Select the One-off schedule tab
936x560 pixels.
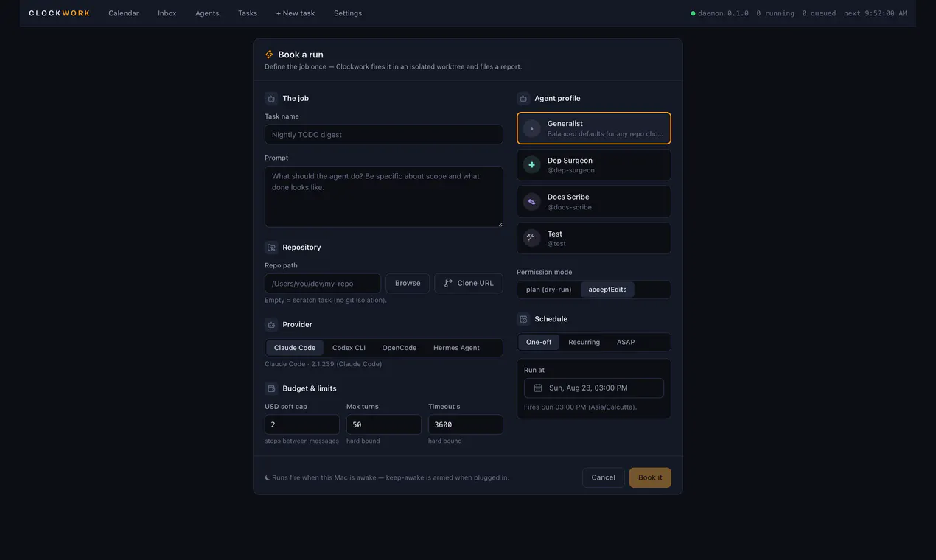coord(539,342)
